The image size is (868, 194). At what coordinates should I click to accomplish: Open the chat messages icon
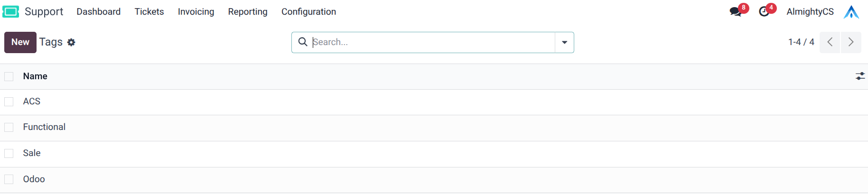[x=736, y=12]
